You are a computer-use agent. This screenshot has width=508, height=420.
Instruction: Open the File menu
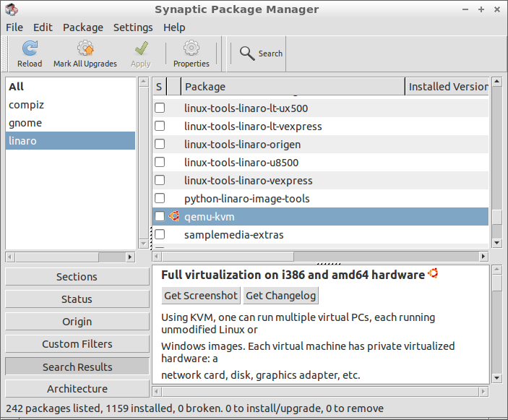point(14,27)
